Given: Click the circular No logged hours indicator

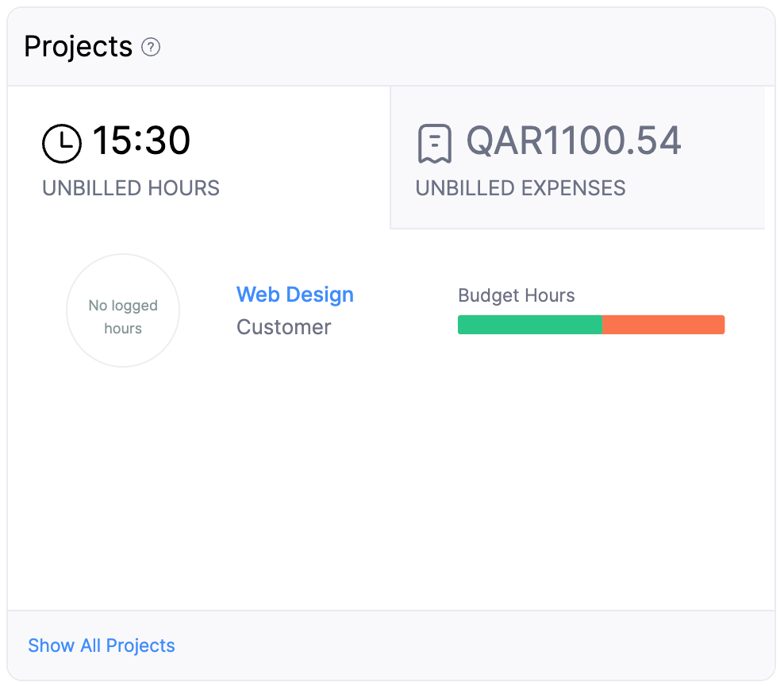Looking at the screenshot, I should click(123, 310).
